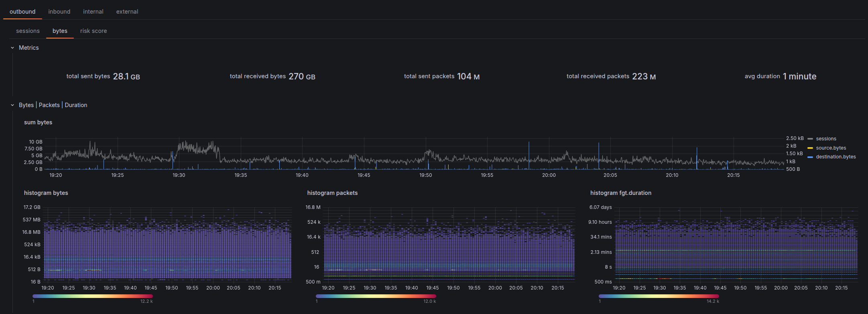Click the total received bytes 270 GB stat
The width and height of the screenshot is (868, 314).
tap(272, 76)
